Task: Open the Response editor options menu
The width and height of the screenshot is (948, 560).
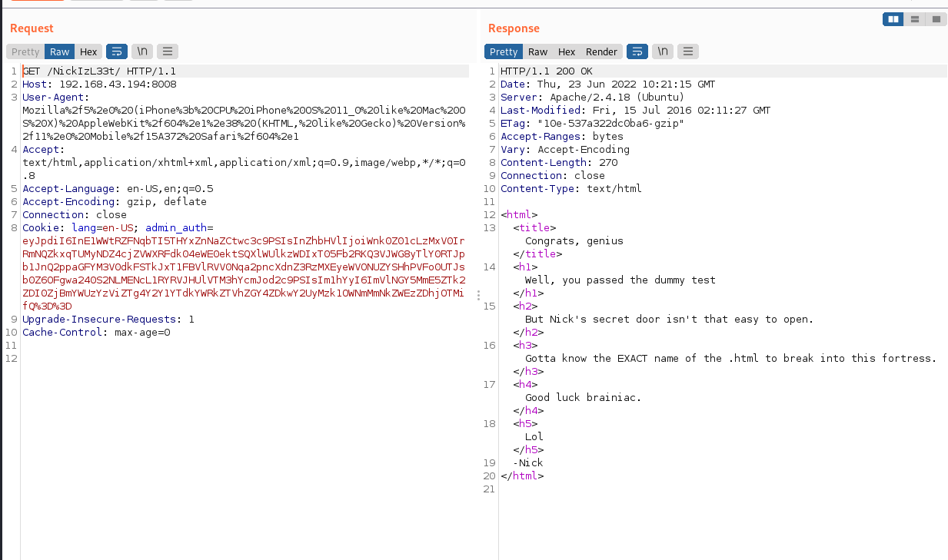Action: click(687, 51)
